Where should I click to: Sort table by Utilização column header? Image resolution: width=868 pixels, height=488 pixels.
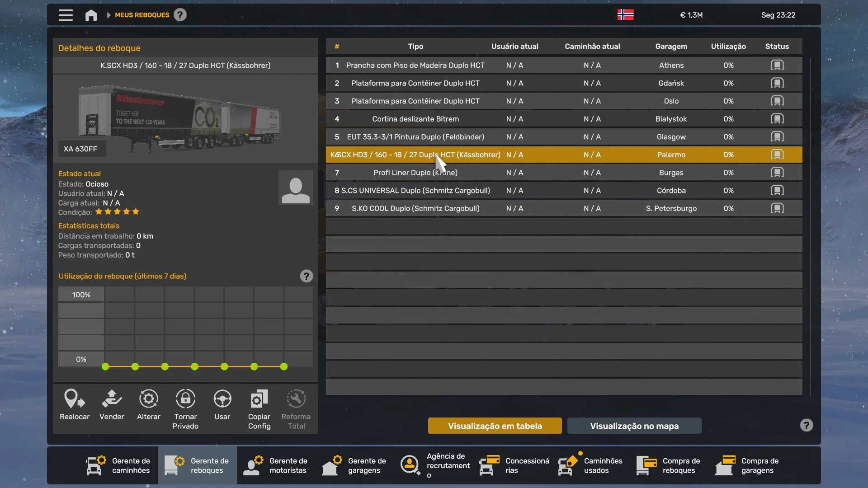(x=728, y=47)
